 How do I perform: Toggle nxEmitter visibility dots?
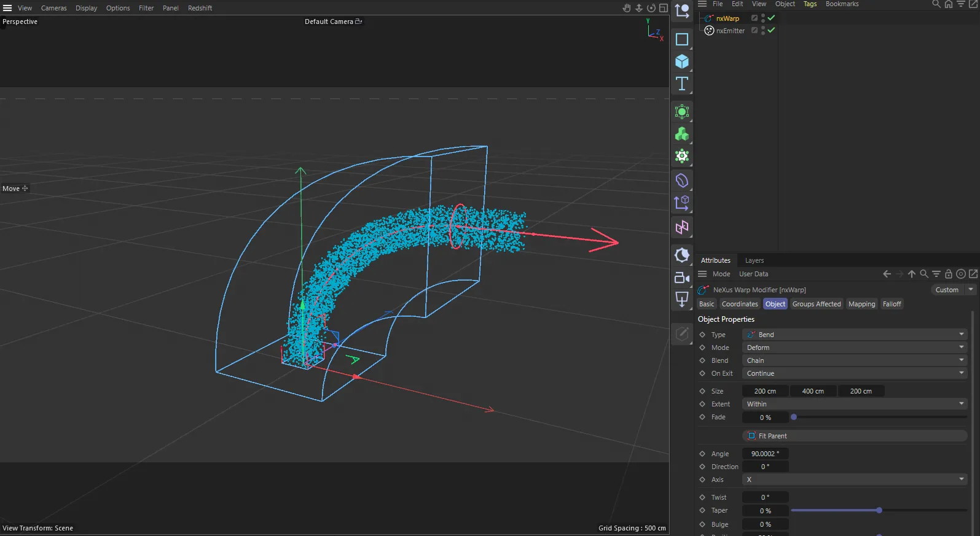point(763,30)
